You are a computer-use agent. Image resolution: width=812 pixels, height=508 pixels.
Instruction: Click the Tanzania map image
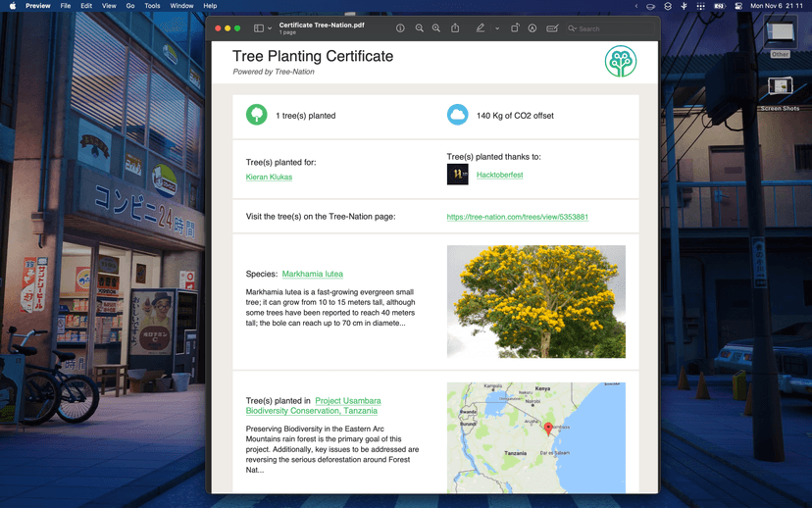coord(536,437)
